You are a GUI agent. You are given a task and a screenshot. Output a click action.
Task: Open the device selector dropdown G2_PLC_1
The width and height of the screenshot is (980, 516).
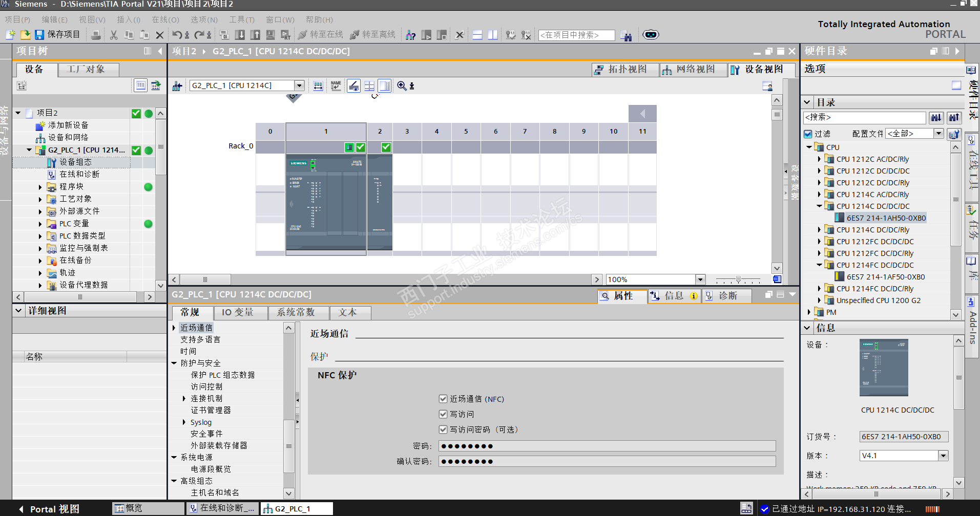point(299,85)
